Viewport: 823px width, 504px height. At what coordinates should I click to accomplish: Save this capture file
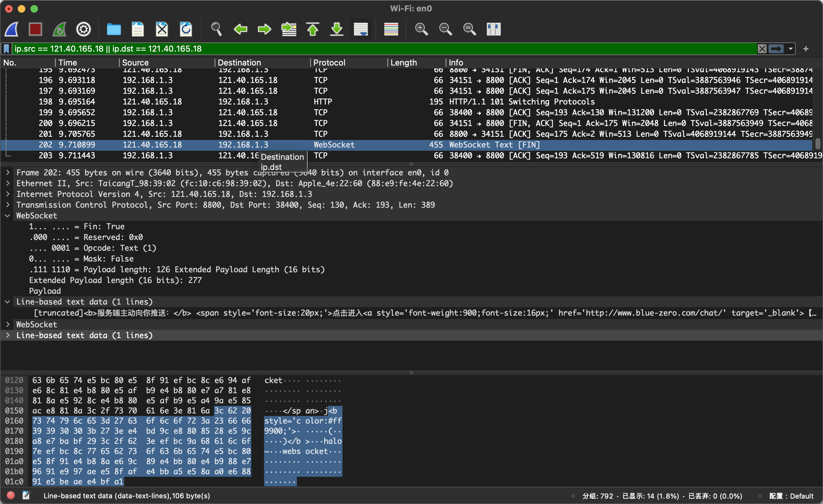pyautogui.click(x=137, y=29)
